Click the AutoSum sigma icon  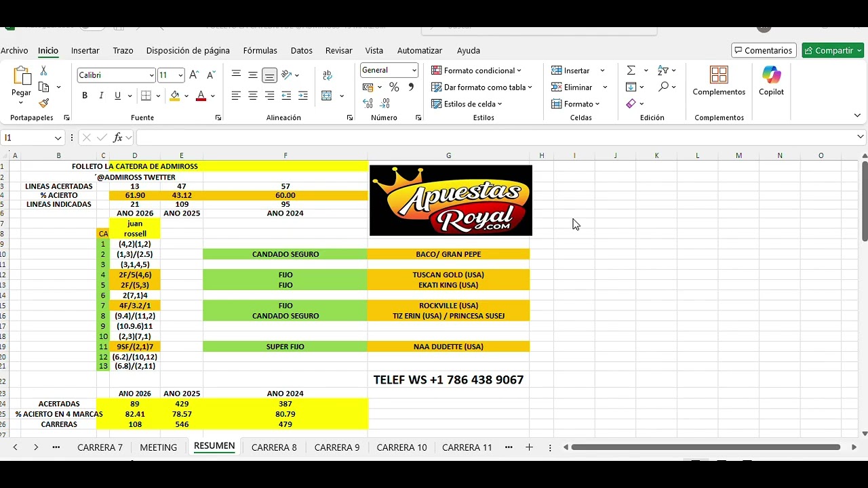(631, 70)
